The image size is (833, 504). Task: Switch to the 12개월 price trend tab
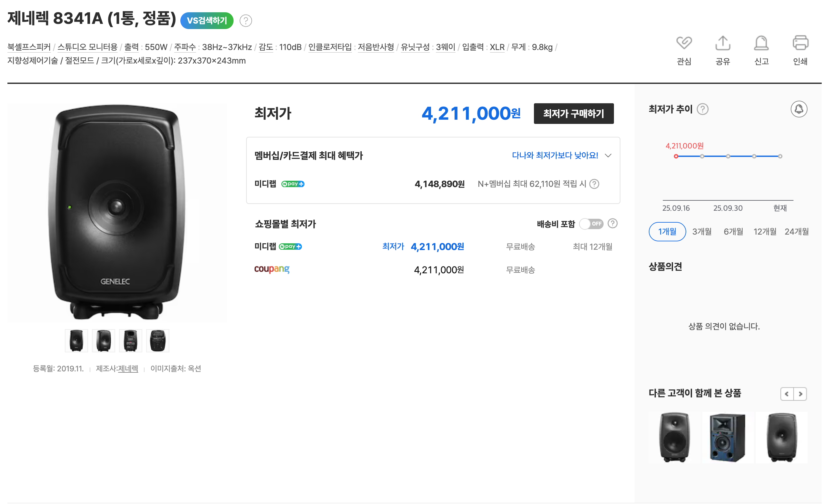(x=765, y=232)
